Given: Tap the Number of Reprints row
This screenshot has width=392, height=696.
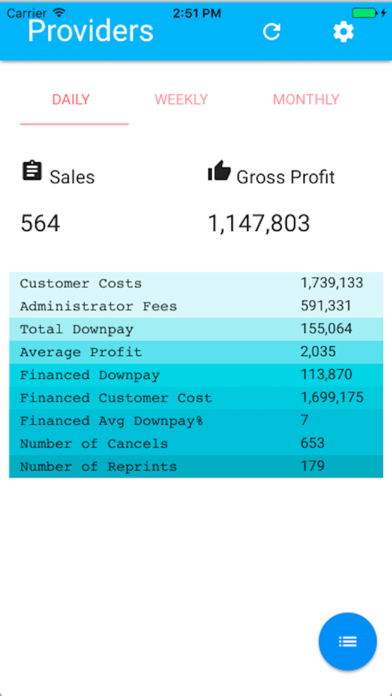Looking at the screenshot, I should point(196,467).
